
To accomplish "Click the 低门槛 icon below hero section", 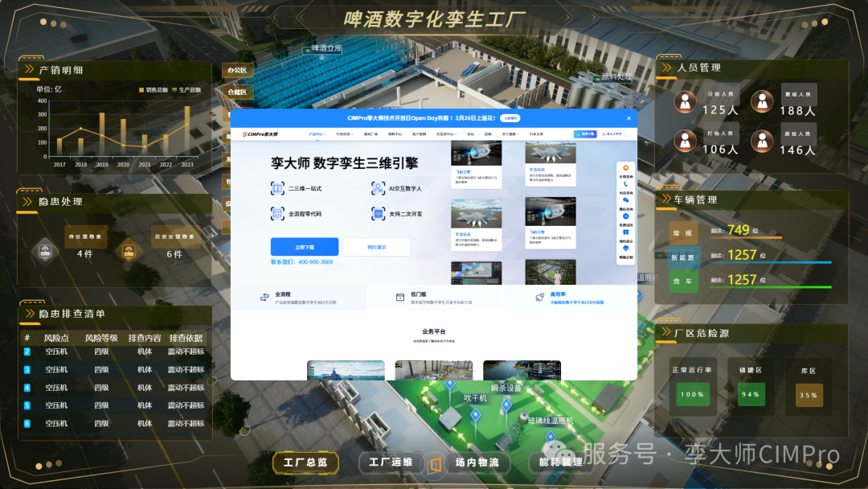I will point(399,298).
